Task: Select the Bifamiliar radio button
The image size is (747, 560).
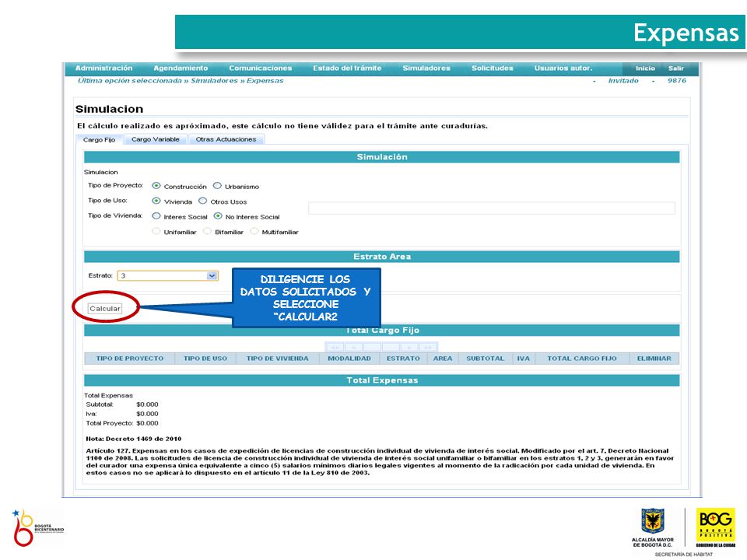Action: 207,232
